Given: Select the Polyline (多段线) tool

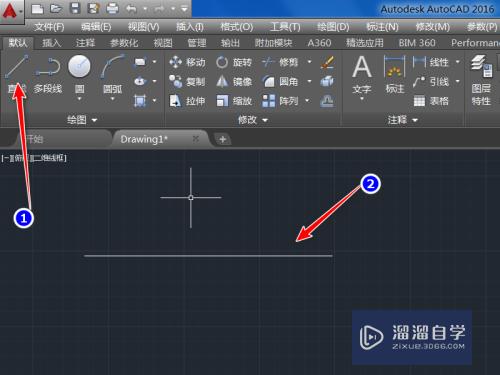Looking at the screenshot, I should (x=48, y=75).
